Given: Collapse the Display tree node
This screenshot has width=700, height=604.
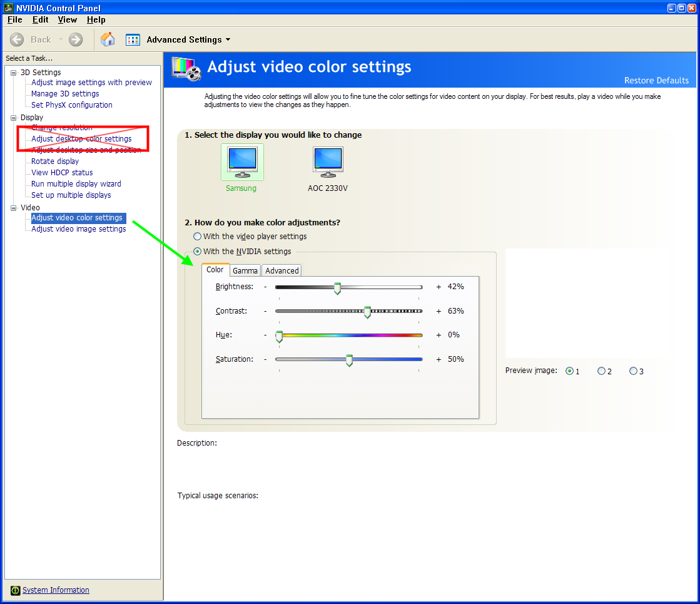Looking at the screenshot, I should pyautogui.click(x=14, y=118).
